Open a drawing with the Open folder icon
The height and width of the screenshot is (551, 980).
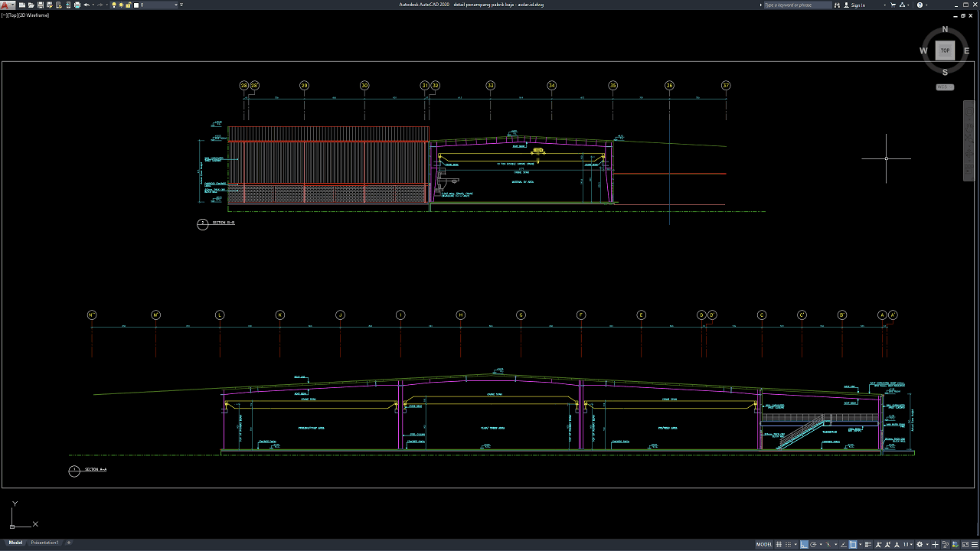coord(31,5)
